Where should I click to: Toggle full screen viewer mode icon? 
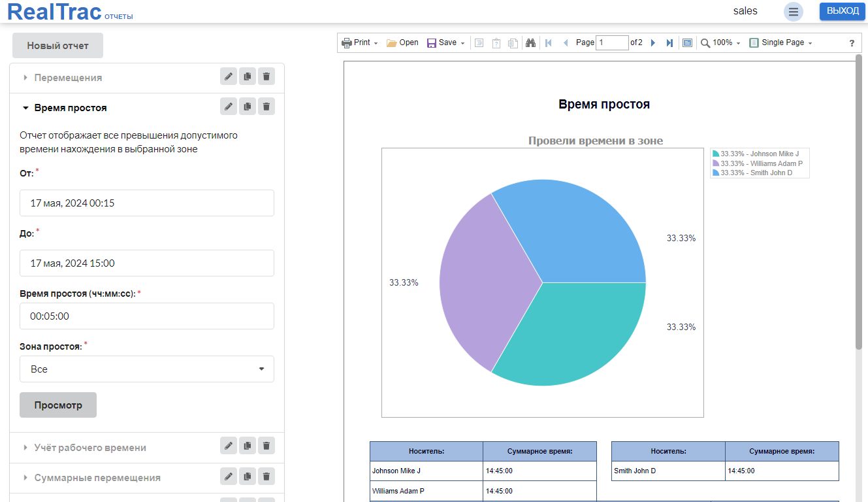[687, 42]
